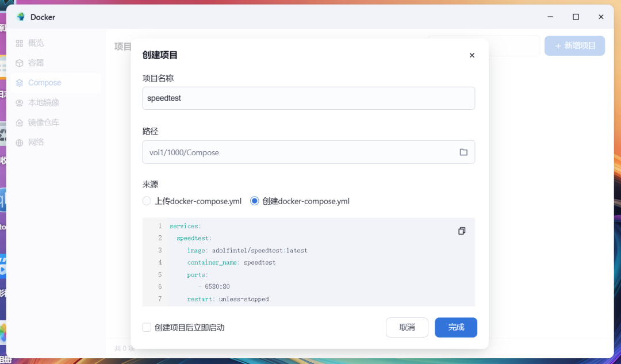621x364 pixels.
Task: Open the 本地镜像 sidebar section
Action: click(x=56, y=102)
